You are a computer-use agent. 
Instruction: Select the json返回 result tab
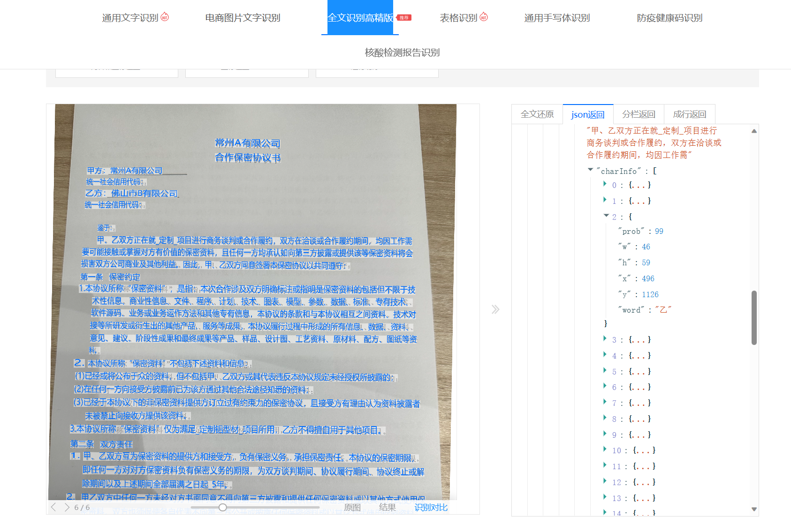pos(588,114)
